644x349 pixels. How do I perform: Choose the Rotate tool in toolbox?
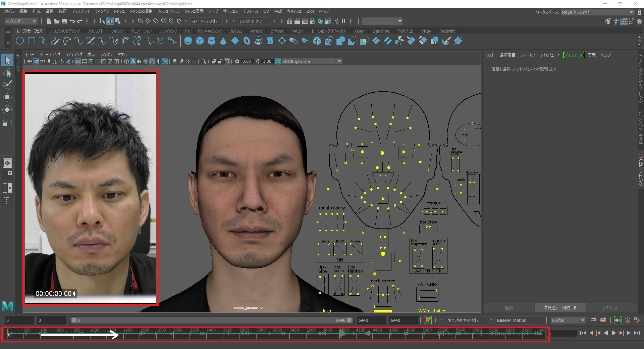pos(7,110)
